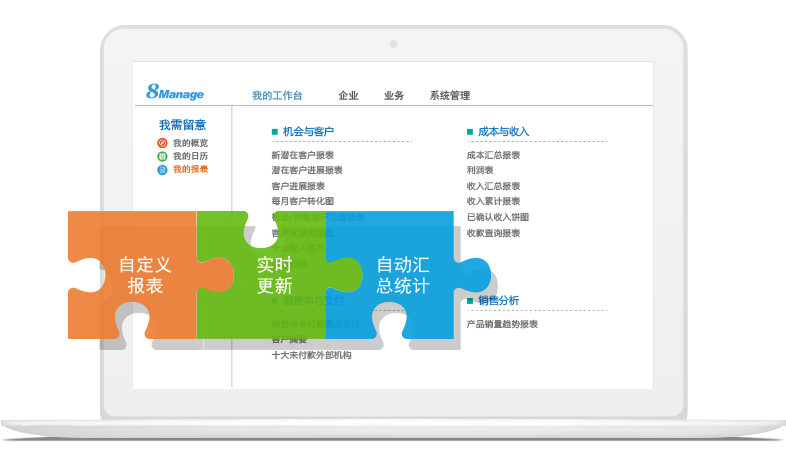Click the 8Manage logo
Viewport: 786px width, 470px height.
tap(175, 92)
